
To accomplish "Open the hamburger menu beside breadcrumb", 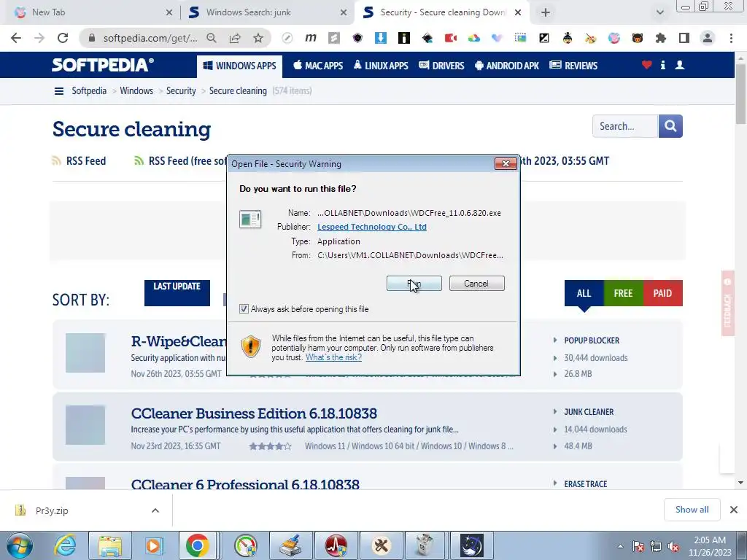I will 58,91.
